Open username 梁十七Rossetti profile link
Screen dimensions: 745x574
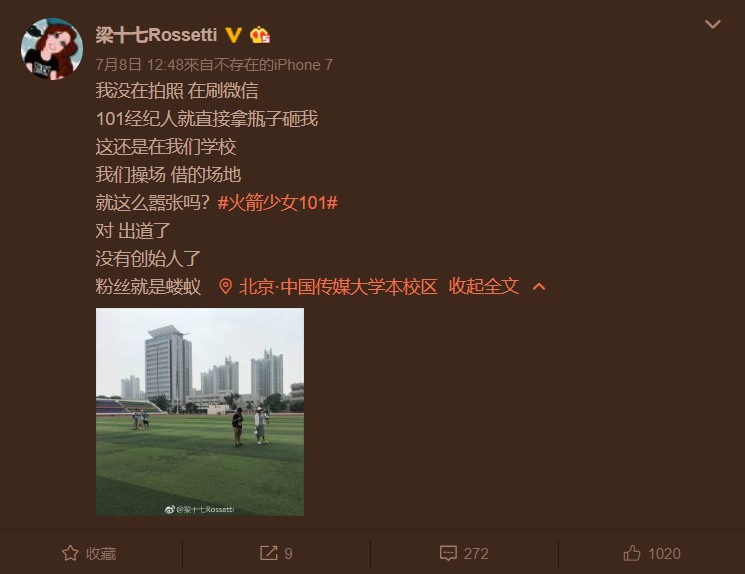(156, 35)
